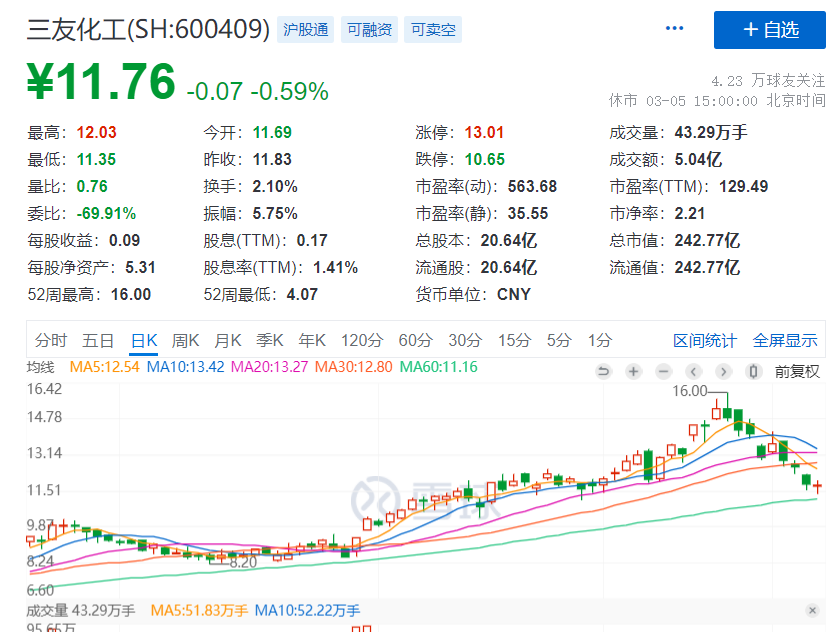
Task: Open the 前复权 adjustment dropdown
Action: pos(797,372)
